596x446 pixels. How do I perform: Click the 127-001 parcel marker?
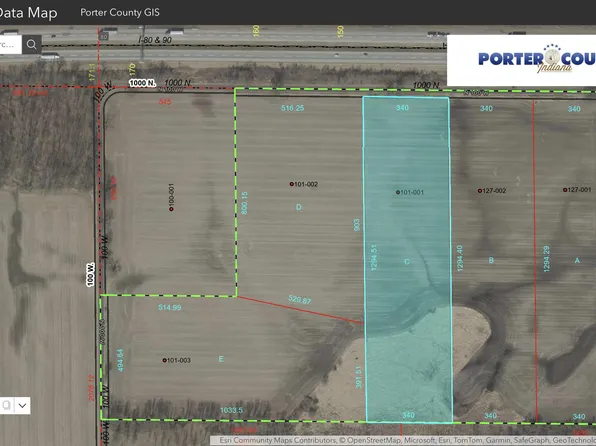pos(565,190)
